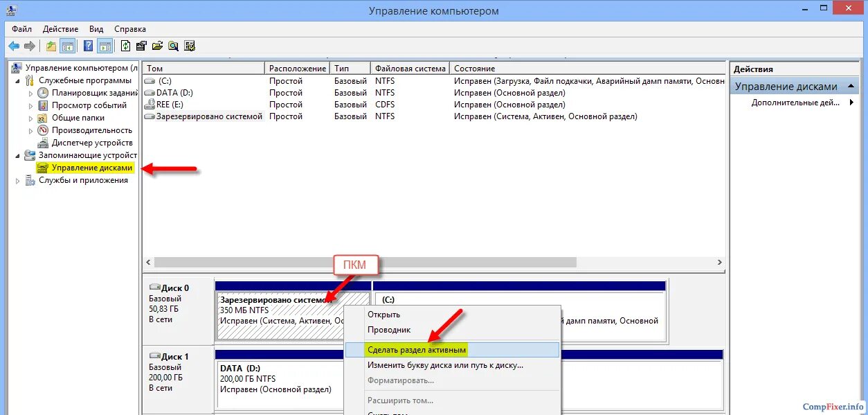Image resolution: width=868 pixels, height=415 pixels.
Task: Click the Forward arrow in toolbar
Action: tap(30, 46)
